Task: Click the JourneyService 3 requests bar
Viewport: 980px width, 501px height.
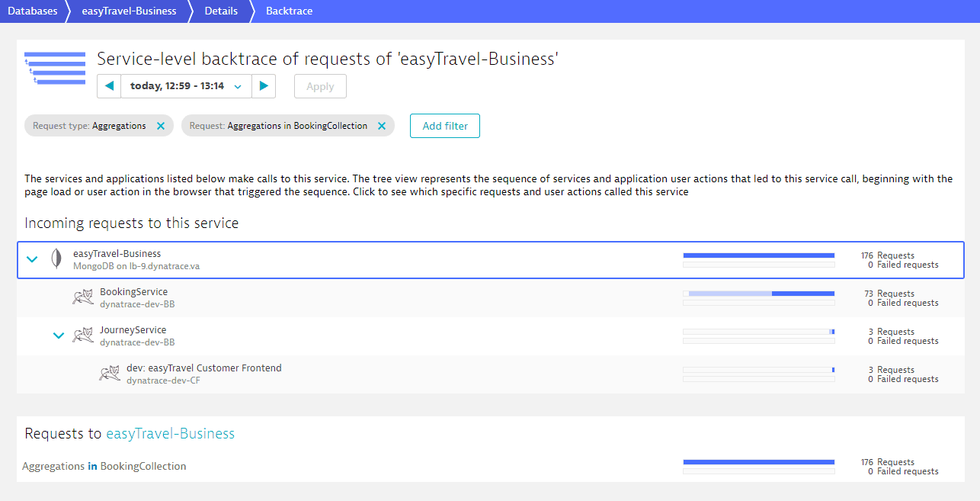Action: 759,332
